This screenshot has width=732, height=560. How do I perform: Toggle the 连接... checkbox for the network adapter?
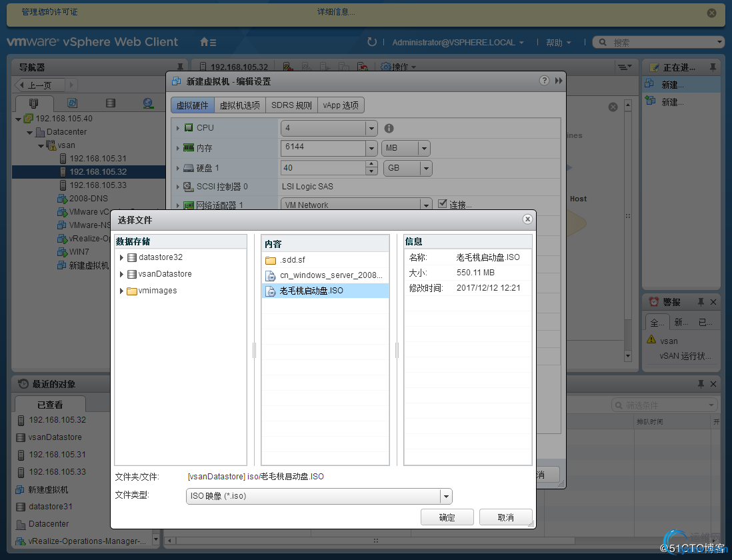tap(442, 203)
